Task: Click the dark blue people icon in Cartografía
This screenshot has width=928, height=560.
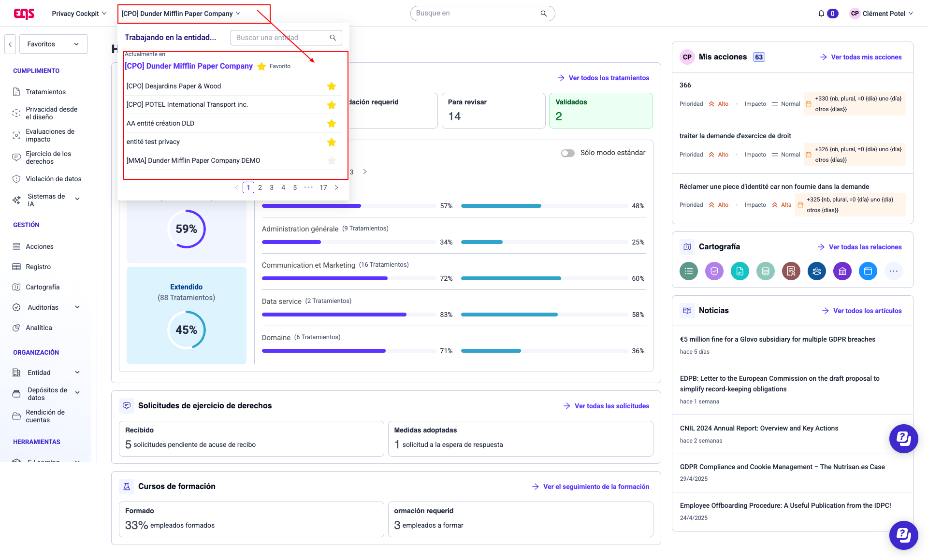Action: [817, 271]
